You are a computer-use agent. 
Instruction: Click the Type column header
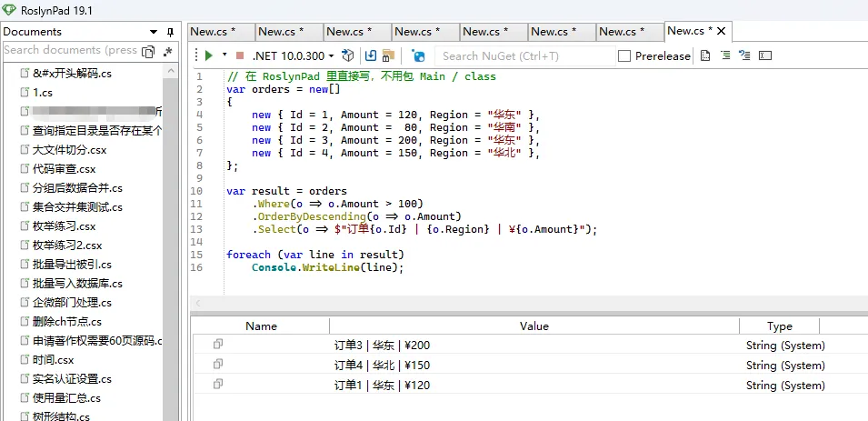(780, 326)
